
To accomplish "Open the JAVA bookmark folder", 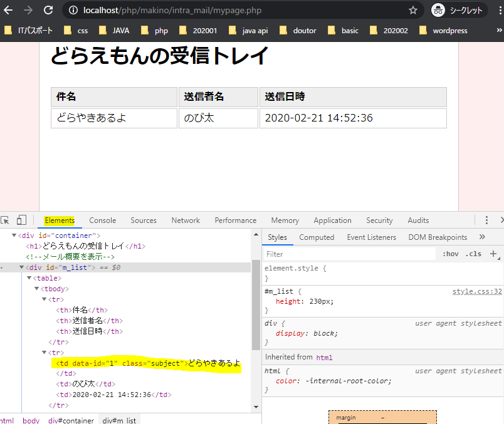I will pos(114,31).
